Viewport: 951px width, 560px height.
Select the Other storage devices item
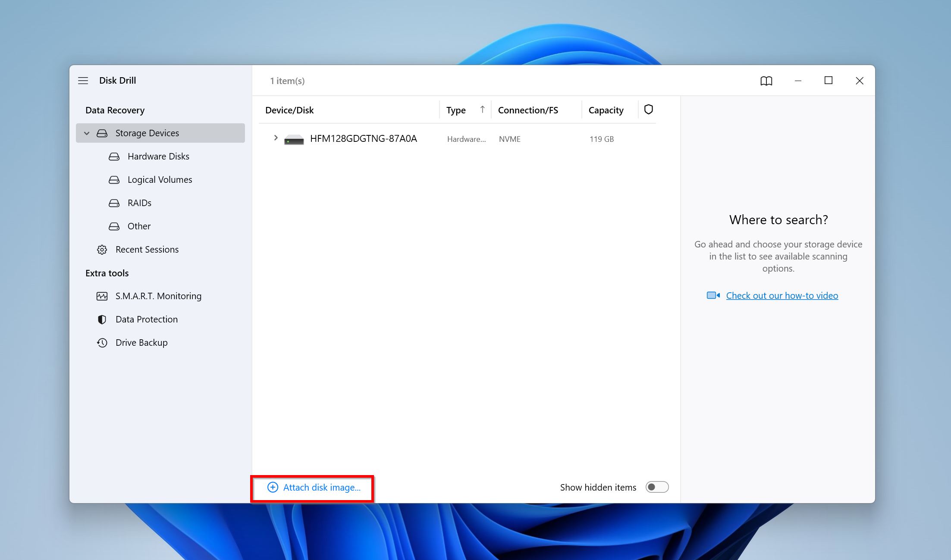[x=139, y=225]
